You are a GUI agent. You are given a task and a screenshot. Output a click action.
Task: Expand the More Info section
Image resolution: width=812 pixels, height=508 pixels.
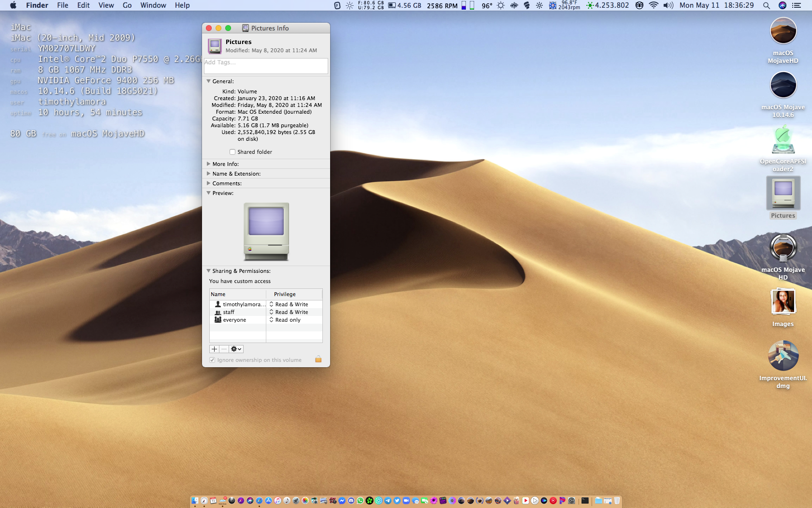[x=208, y=164]
